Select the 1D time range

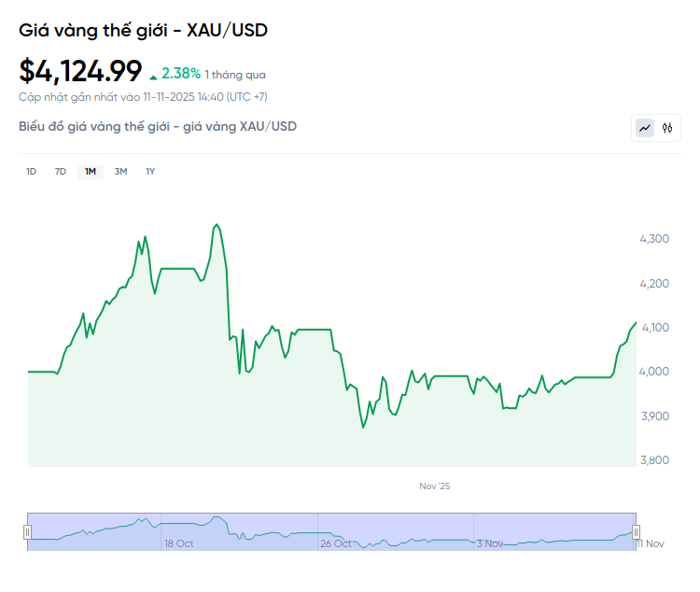[31, 171]
